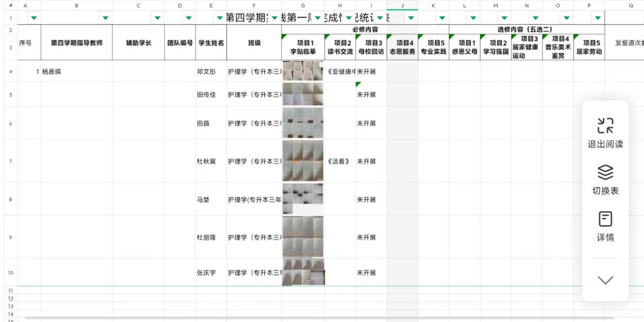The image size is (644, 322).
Task: Collapse the floating panel with chevron
Action: click(605, 280)
